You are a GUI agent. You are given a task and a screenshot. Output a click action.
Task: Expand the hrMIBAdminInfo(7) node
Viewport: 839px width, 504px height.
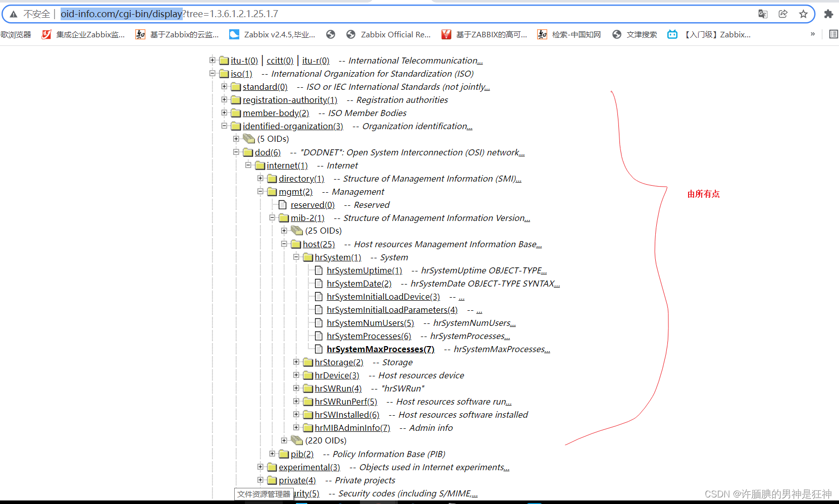pyautogui.click(x=296, y=427)
